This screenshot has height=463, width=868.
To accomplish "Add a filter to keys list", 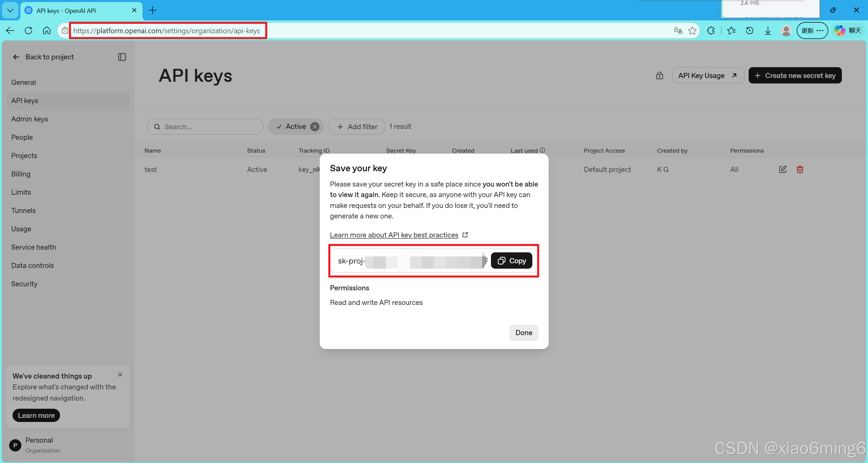I will pos(357,127).
